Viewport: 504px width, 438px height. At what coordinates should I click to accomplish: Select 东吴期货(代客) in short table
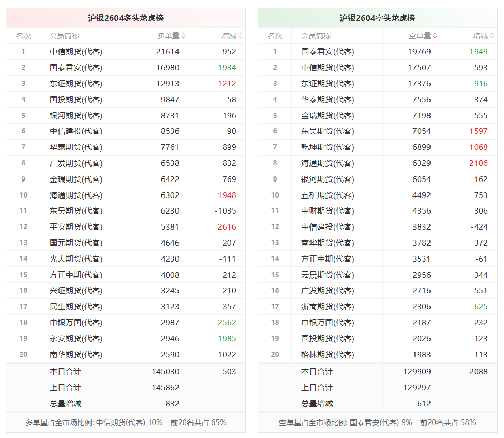click(328, 131)
